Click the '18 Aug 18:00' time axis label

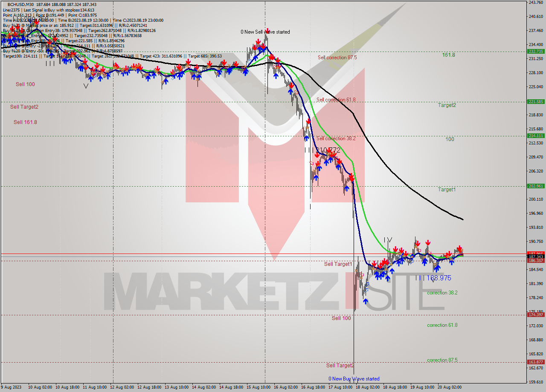pyautogui.click(x=395, y=387)
